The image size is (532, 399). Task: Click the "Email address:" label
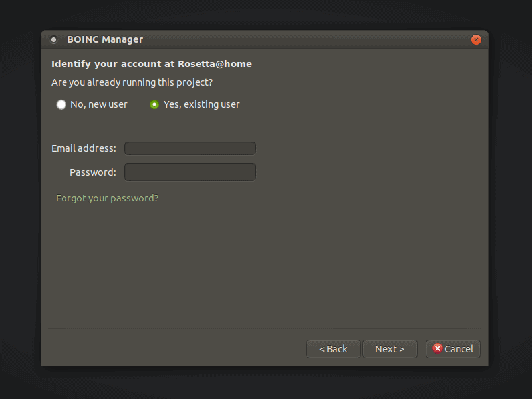pyautogui.click(x=84, y=148)
